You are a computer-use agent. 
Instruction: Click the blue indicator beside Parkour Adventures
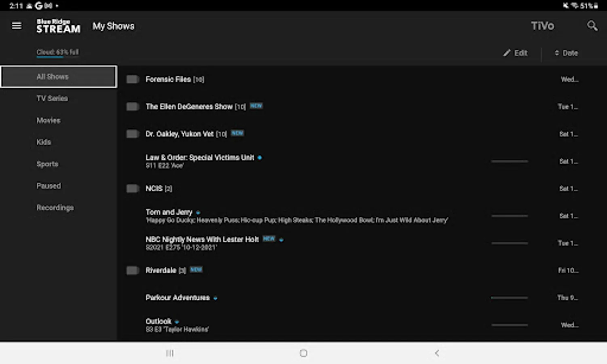[215, 298]
